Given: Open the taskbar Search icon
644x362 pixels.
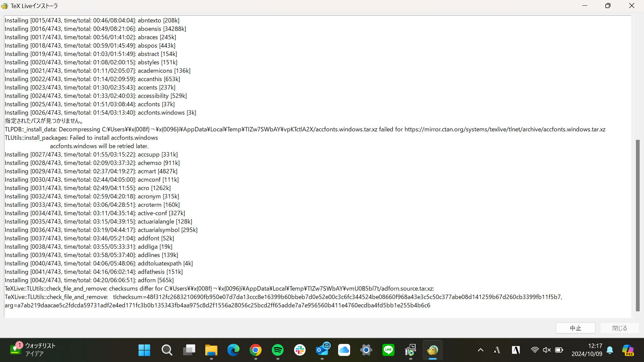Looking at the screenshot, I should (167, 350).
